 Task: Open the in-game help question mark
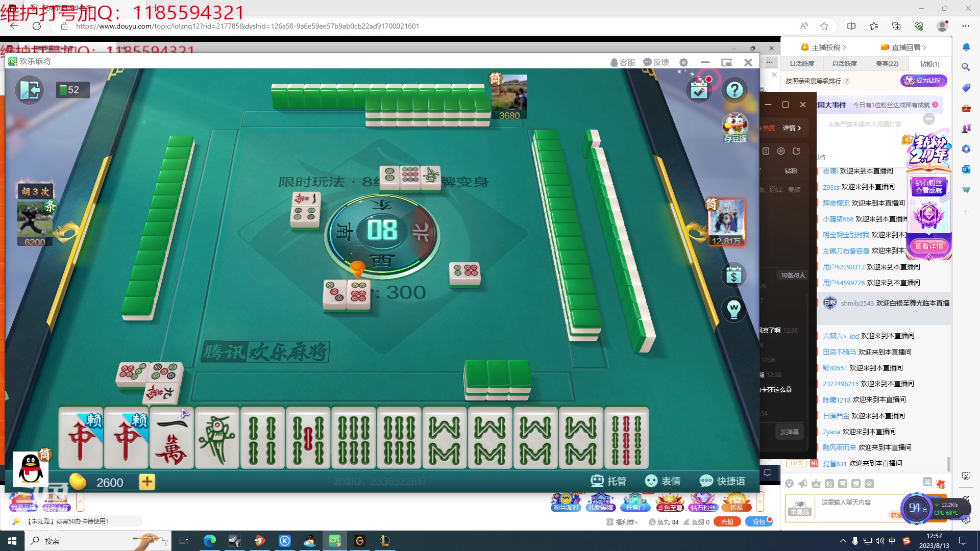(x=735, y=89)
